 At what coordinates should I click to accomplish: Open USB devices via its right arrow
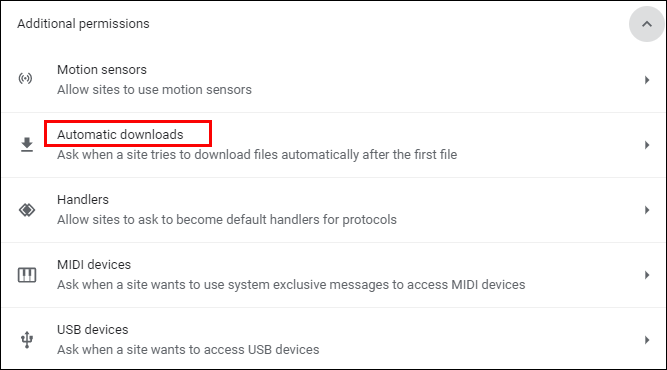coord(647,340)
